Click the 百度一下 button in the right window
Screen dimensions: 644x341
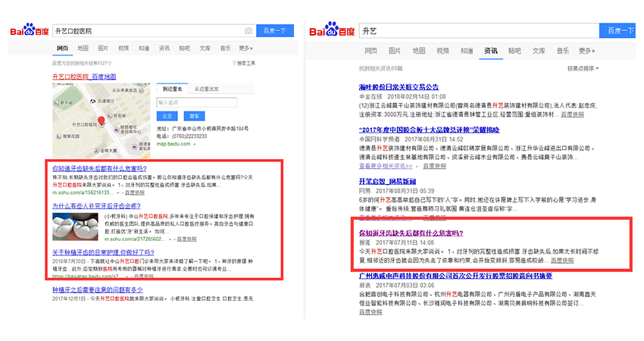tap(617, 31)
